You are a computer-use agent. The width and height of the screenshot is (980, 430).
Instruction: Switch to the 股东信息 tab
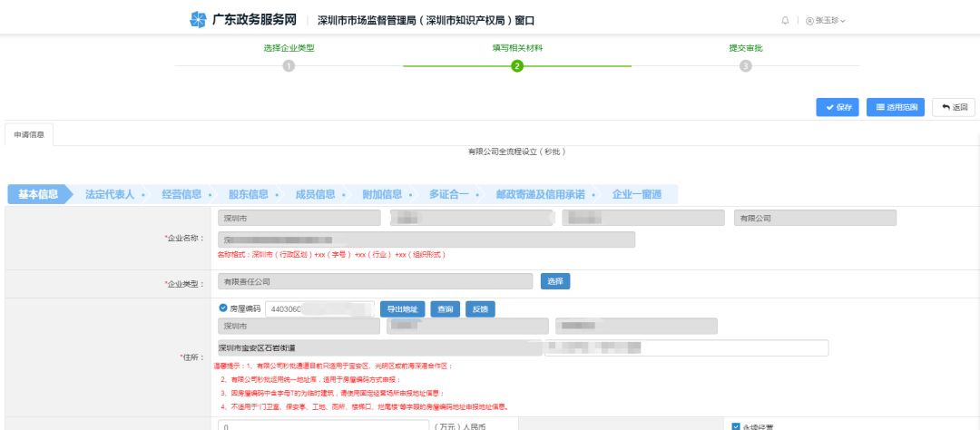coord(248,194)
